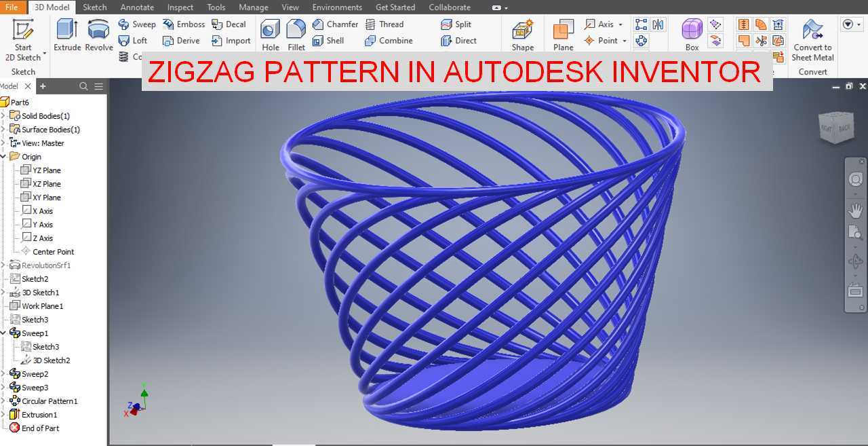
Task: Switch to the Manage tab
Action: coord(254,7)
